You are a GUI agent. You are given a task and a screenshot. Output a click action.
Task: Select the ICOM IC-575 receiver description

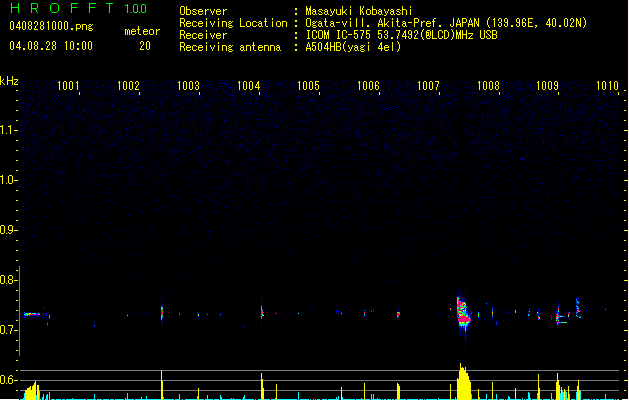[402, 35]
